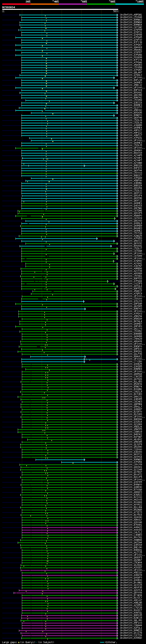Select hit UniRef100_A5F103
The width and height of the screenshot is (146, 644).
[x=131, y=623]
